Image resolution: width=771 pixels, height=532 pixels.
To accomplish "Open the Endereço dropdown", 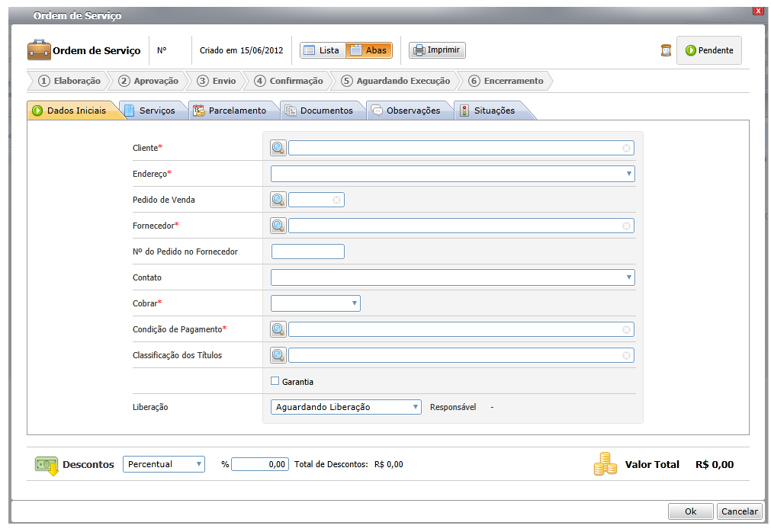I will pos(452,174).
